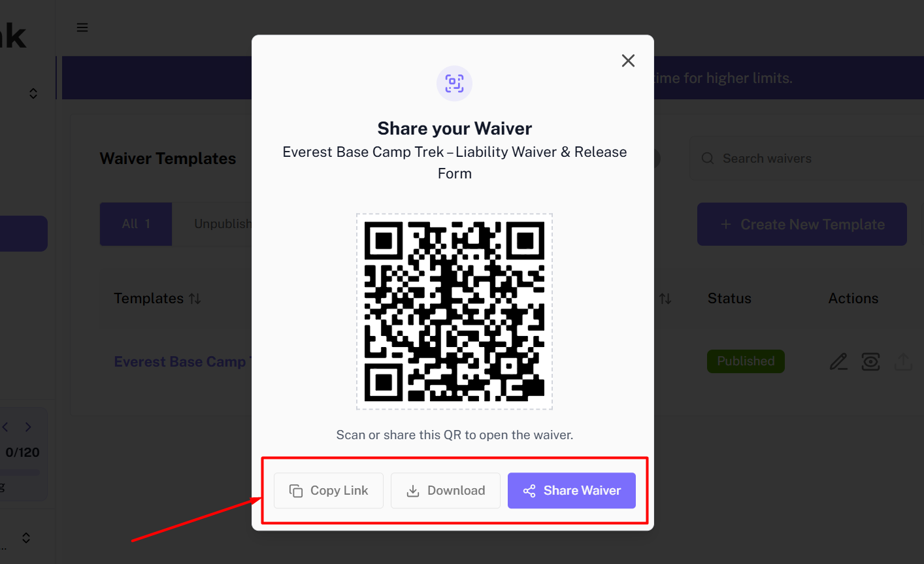Screen dimensions: 924x564
Task: Click the Published status badge
Action: click(x=746, y=361)
